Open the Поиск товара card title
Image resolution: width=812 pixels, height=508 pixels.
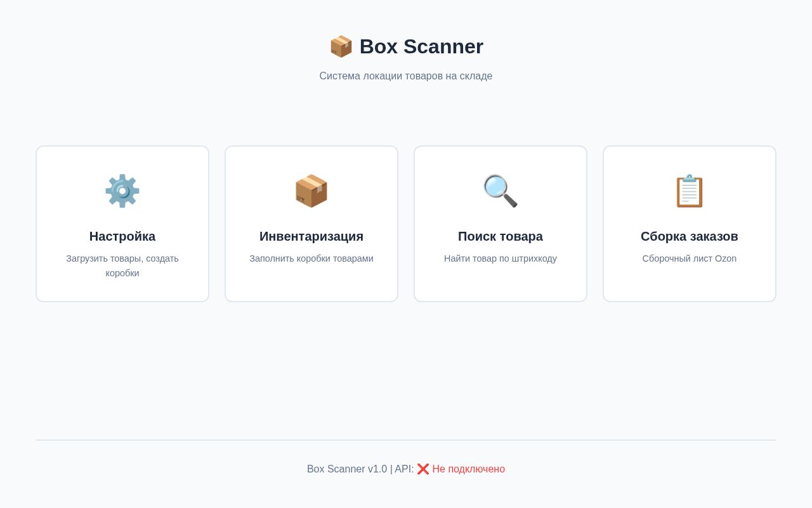pyautogui.click(x=501, y=236)
